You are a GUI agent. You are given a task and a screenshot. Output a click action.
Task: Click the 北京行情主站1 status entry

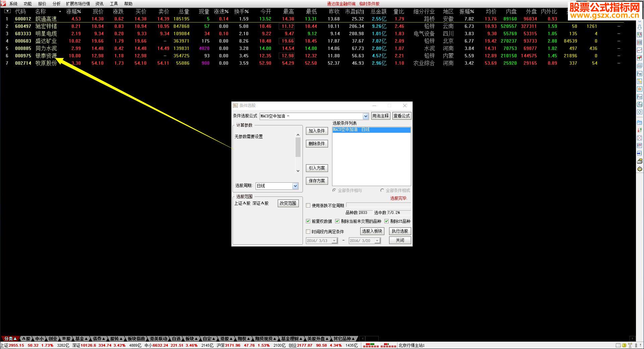click(x=412, y=345)
